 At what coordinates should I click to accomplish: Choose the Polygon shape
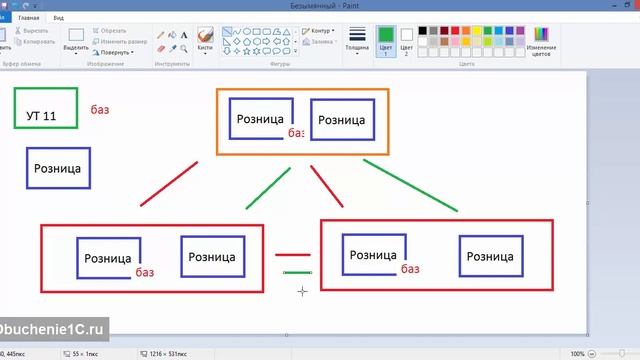click(276, 32)
